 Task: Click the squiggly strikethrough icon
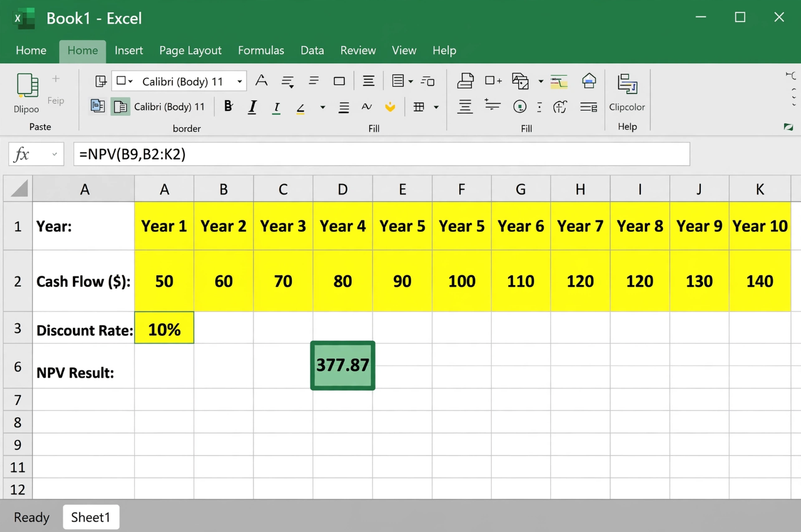pos(367,106)
